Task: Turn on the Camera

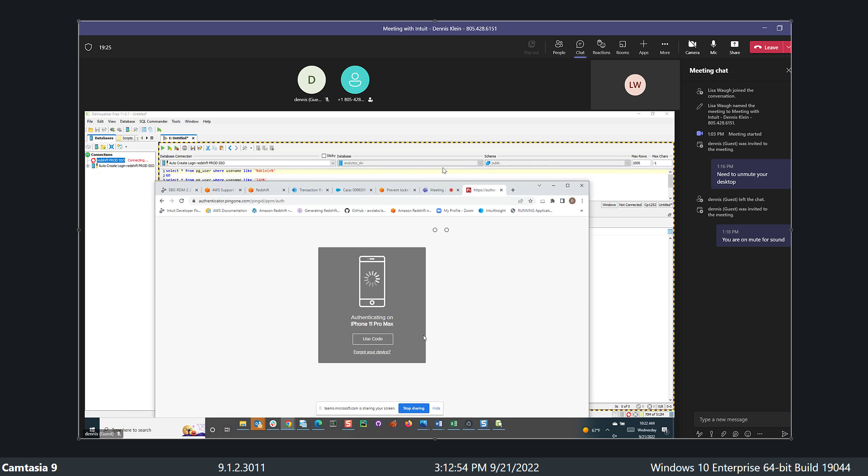Action: [x=692, y=47]
